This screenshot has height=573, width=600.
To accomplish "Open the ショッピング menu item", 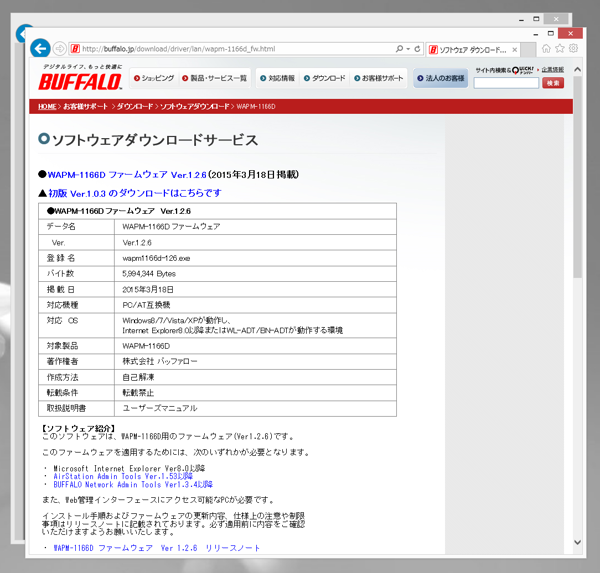I will 154,78.
